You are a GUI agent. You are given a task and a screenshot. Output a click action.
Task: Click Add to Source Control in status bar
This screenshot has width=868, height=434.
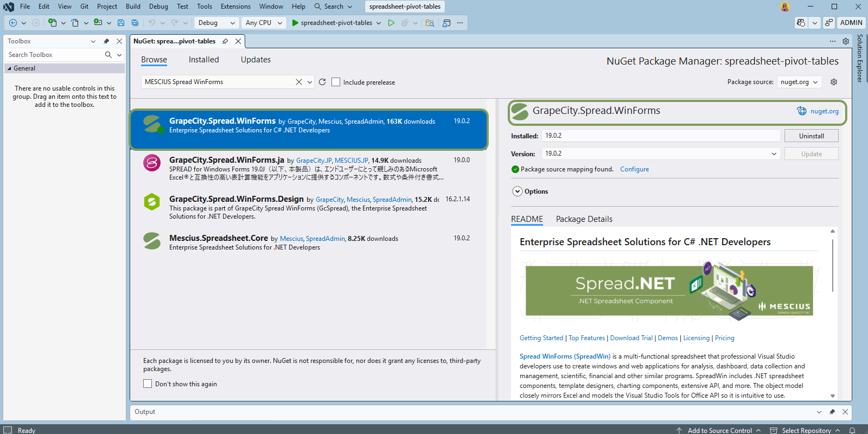(x=719, y=430)
